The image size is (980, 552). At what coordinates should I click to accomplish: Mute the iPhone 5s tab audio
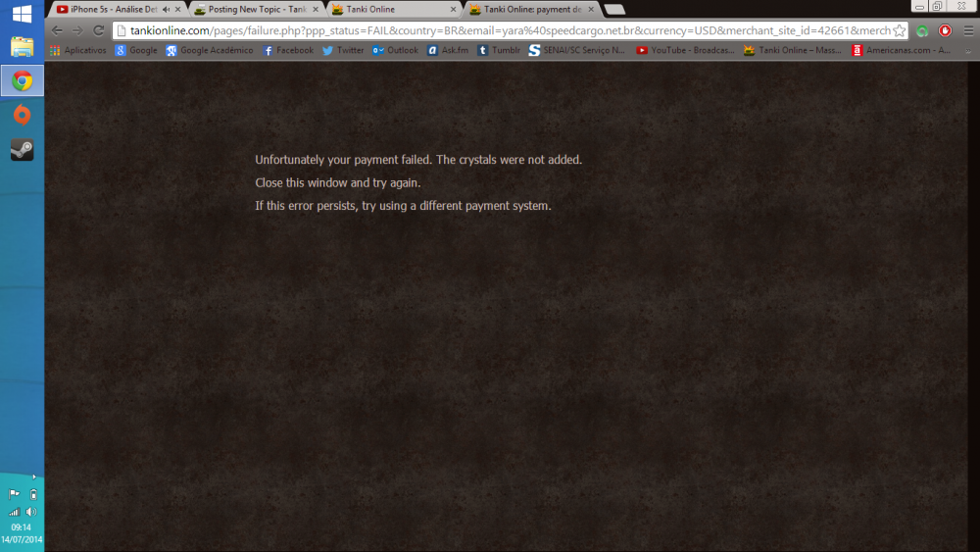coord(164,10)
